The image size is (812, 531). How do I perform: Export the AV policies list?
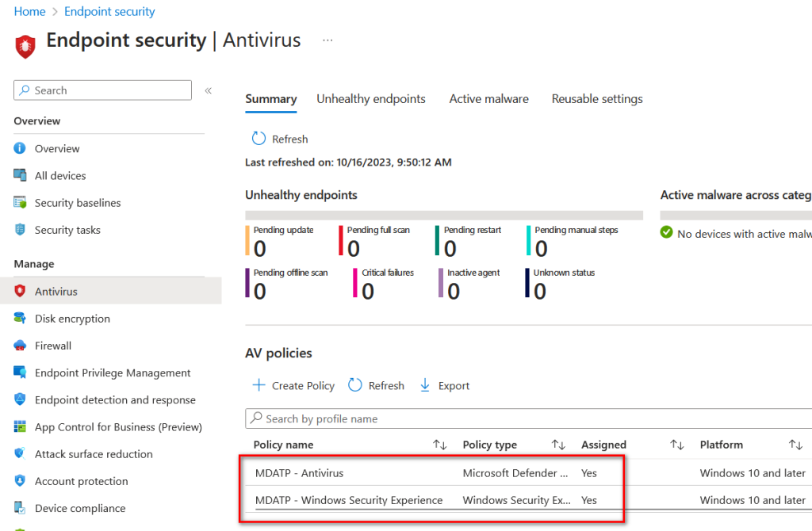click(444, 386)
